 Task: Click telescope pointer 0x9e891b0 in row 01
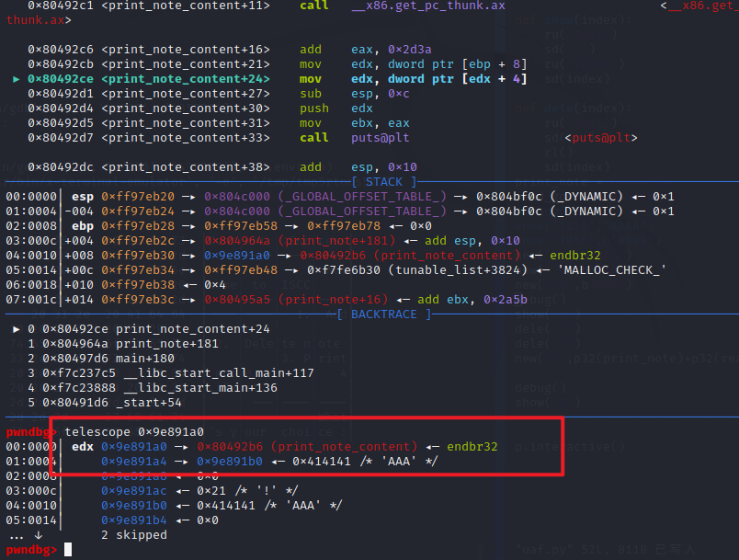[x=230, y=461]
